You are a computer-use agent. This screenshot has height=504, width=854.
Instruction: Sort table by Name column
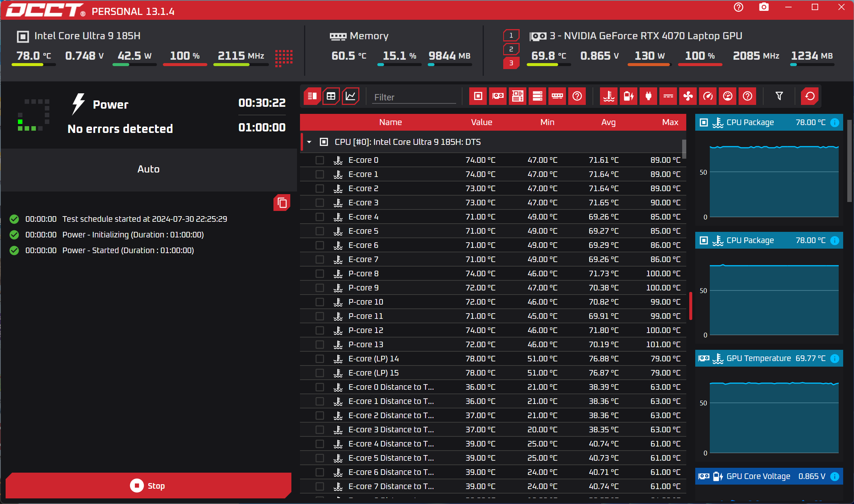click(390, 122)
